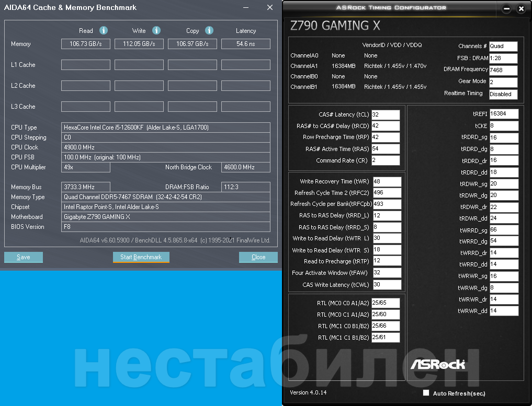The width and height of the screenshot is (532, 406).
Task: Click the Memory Bus field 3733.3 MHz
Action: [85, 187]
